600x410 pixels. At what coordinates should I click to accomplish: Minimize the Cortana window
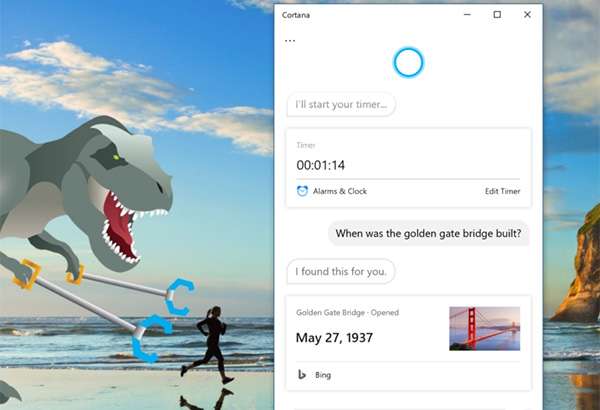coord(467,15)
